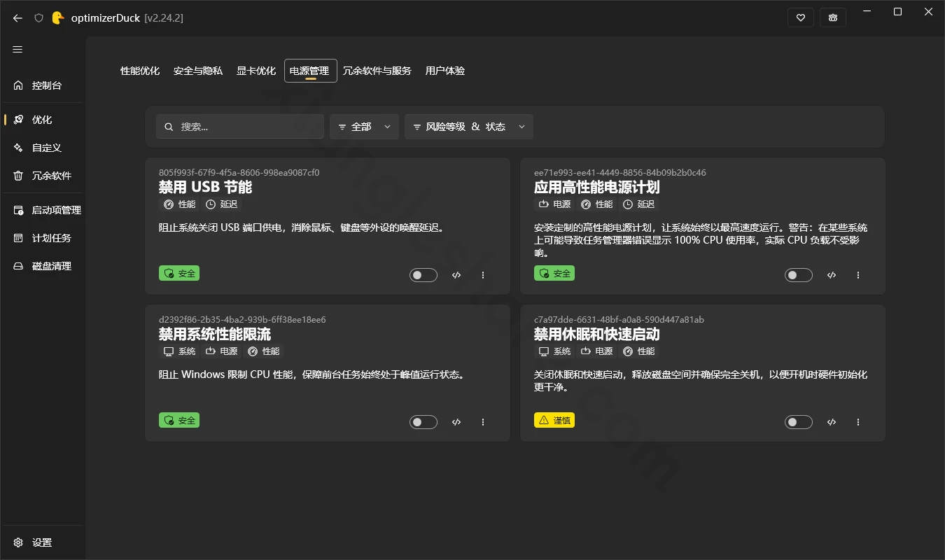Switch to the 用户体验 tab
This screenshot has height=560, width=945.
(445, 71)
